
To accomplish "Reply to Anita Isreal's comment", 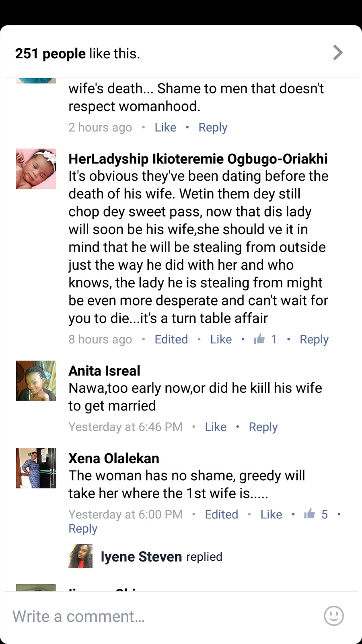I will [x=263, y=427].
